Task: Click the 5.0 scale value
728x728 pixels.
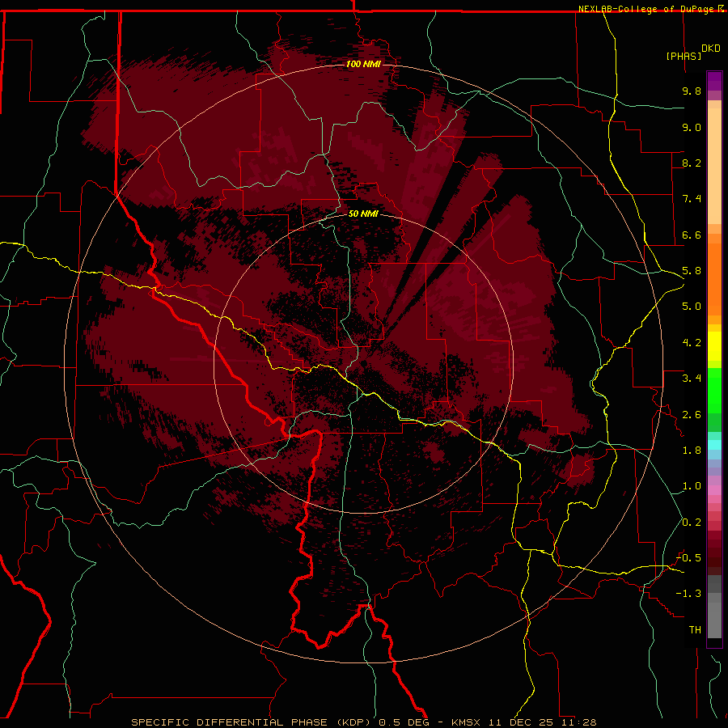Action: click(692, 307)
